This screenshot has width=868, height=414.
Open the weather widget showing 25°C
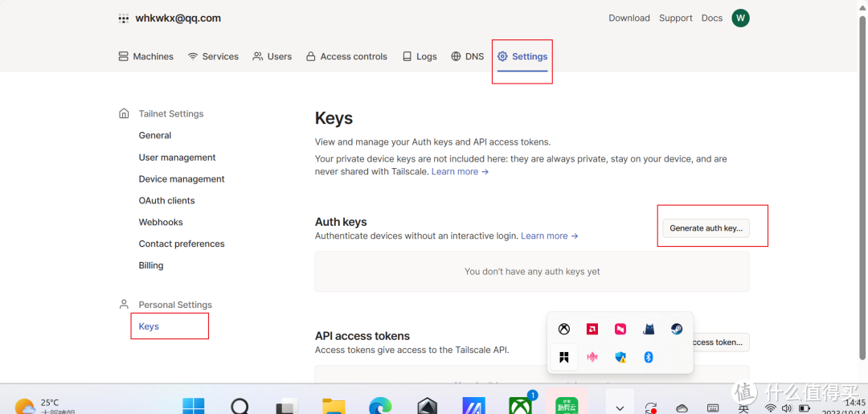click(x=39, y=406)
